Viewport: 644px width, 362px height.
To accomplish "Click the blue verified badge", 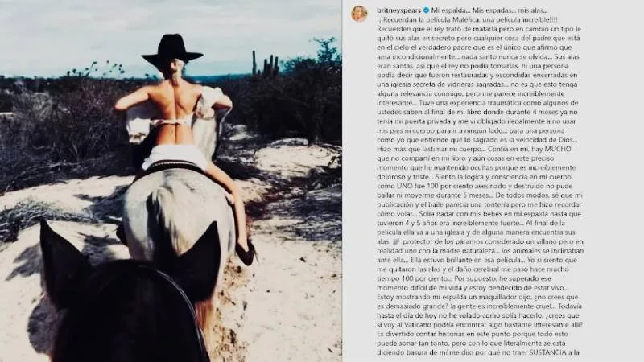I will [x=426, y=10].
